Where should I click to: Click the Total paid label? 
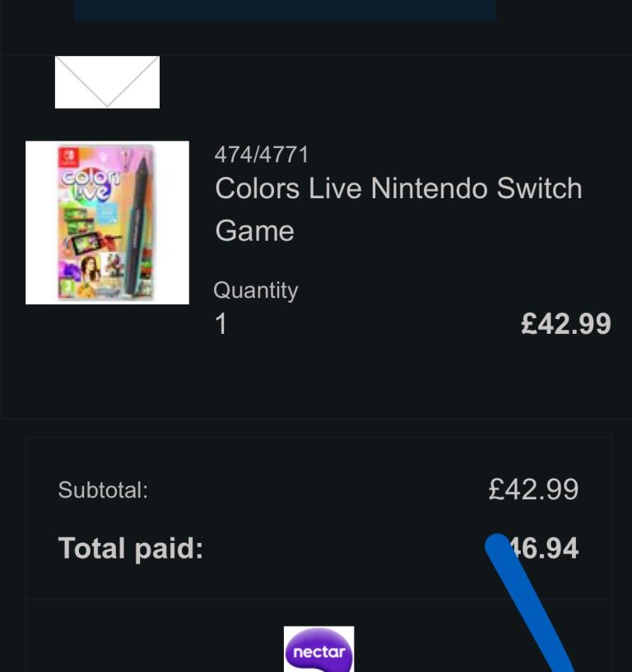(131, 549)
